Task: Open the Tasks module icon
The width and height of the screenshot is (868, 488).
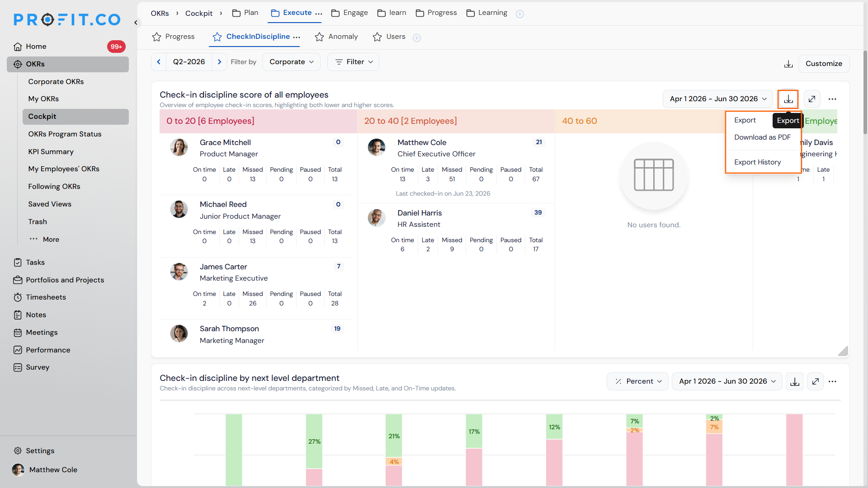Action: click(18, 263)
